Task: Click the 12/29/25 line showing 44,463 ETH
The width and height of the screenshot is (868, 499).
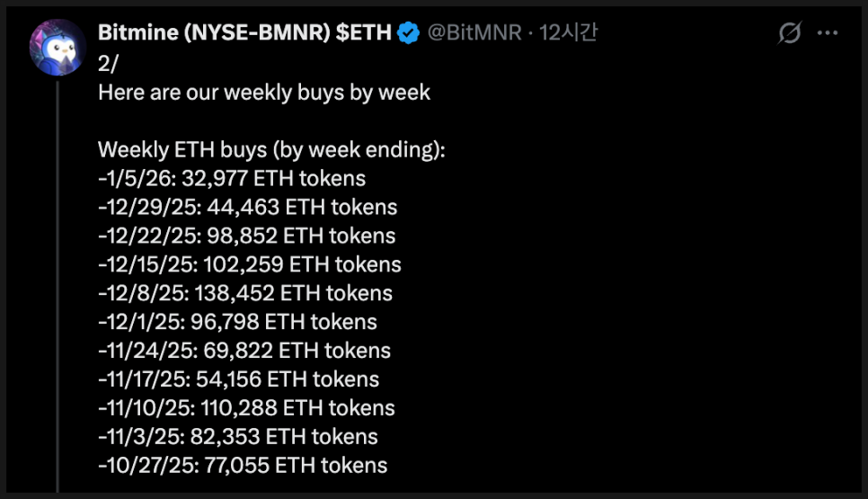Action: (247, 207)
